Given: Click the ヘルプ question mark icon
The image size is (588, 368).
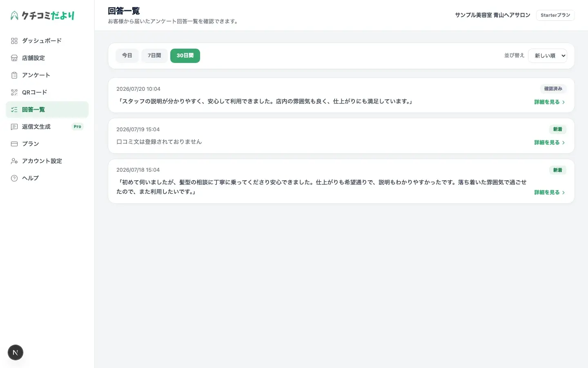Looking at the screenshot, I should 14,178.
